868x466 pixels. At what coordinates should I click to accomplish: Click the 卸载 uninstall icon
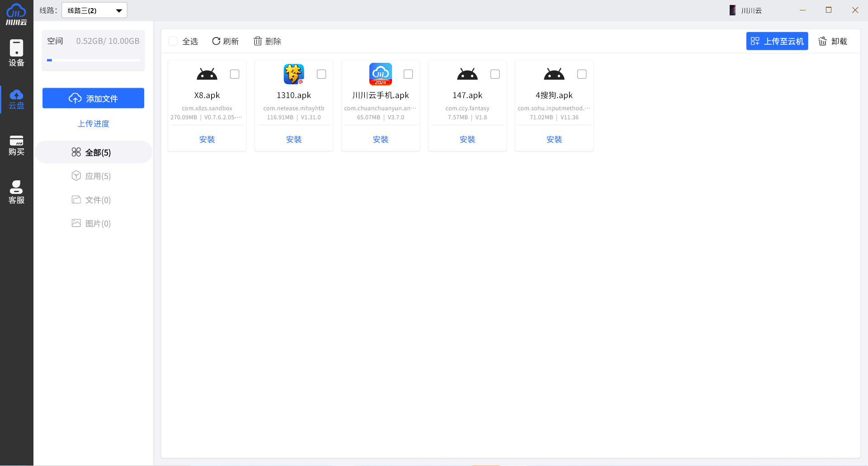click(822, 41)
